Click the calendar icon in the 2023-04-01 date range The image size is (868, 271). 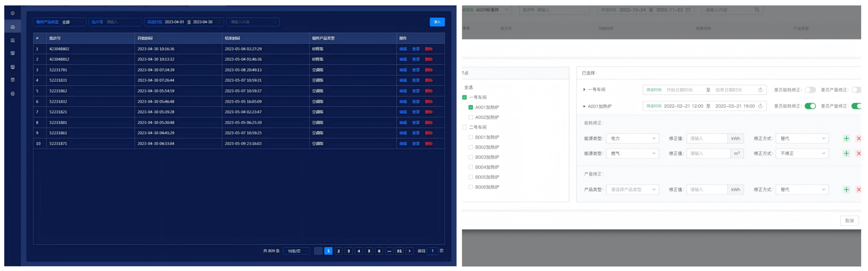[x=219, y=22]
